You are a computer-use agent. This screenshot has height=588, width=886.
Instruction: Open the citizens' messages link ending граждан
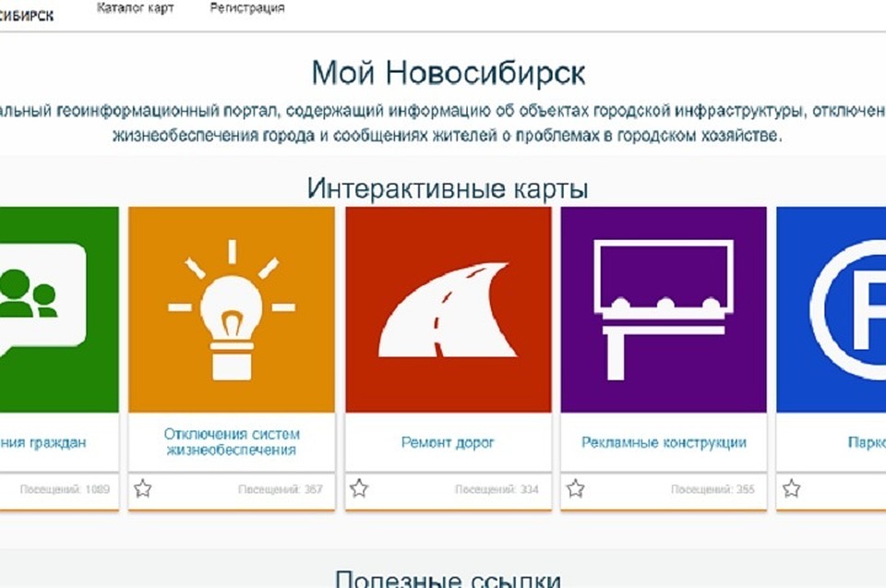coord(43,443)
